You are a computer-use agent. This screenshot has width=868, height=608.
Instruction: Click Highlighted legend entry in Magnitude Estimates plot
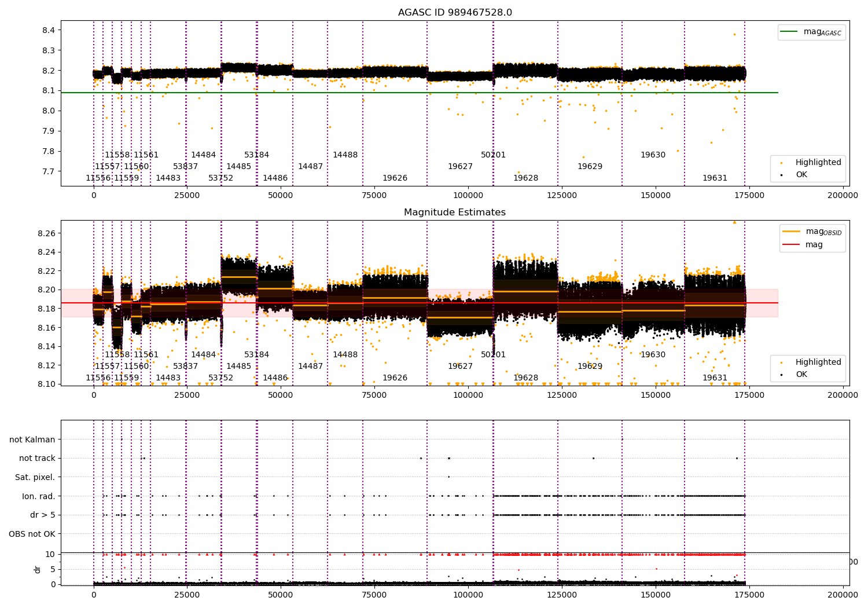tap(811, 362)
